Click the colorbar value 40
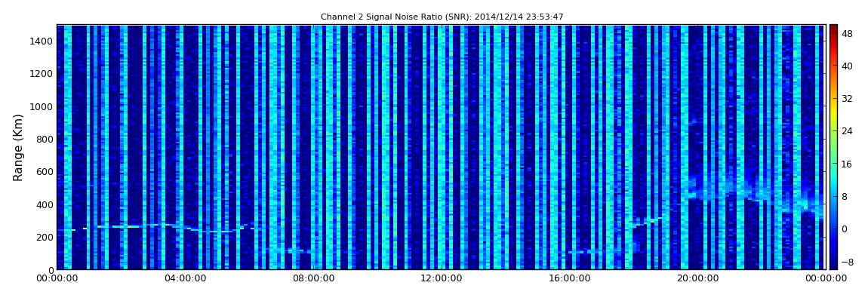 click(x=847, y=66)
